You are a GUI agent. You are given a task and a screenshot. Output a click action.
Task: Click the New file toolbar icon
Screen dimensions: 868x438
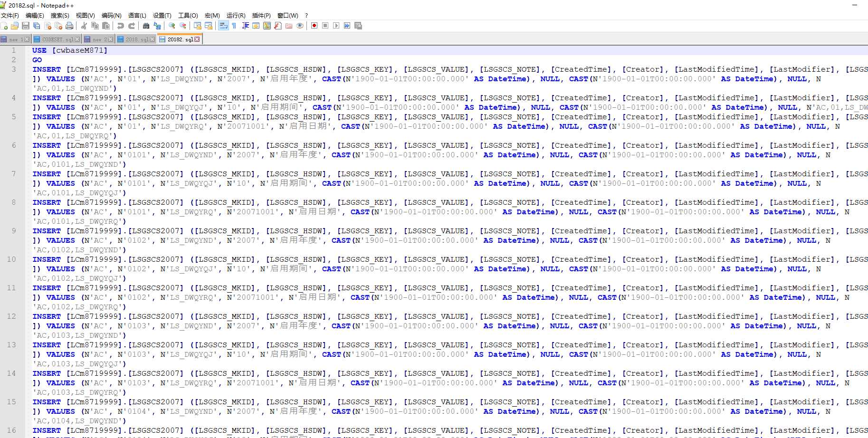pyautogui.click(x=4, y=26)
